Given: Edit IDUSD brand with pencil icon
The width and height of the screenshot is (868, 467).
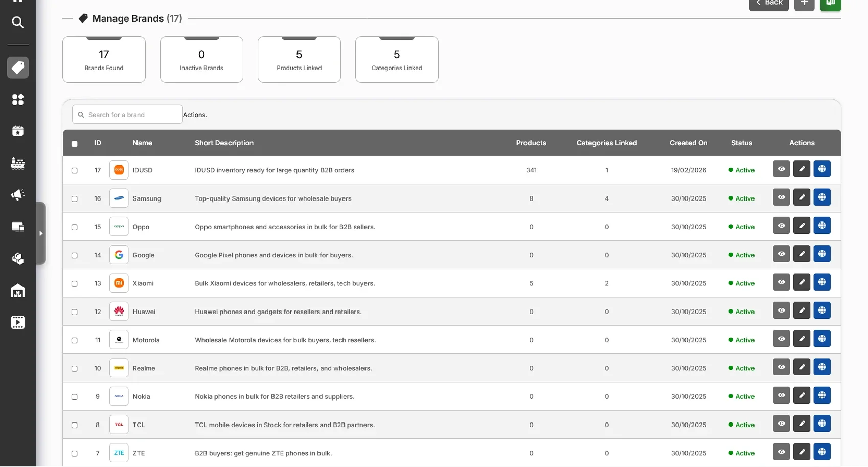Looking at the screenshot, I should pyautogui.click(x=802, y=169).
